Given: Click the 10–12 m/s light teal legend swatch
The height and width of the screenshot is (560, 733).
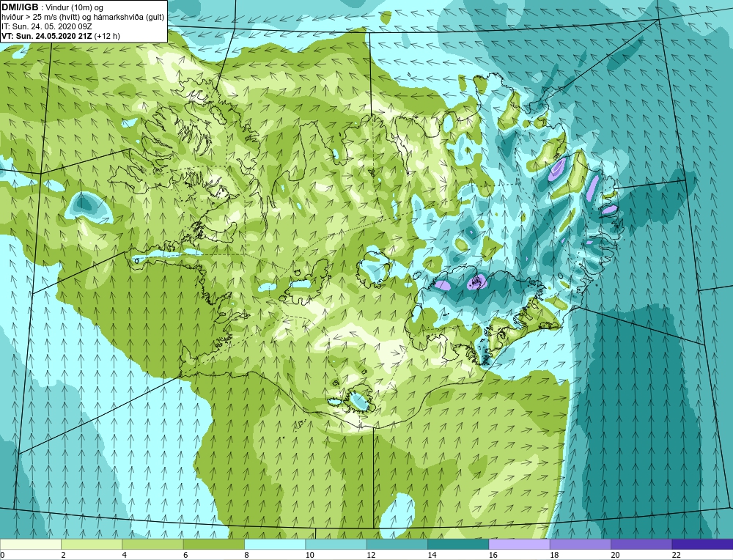Looking at the screenshot, I should pos(336,544).
